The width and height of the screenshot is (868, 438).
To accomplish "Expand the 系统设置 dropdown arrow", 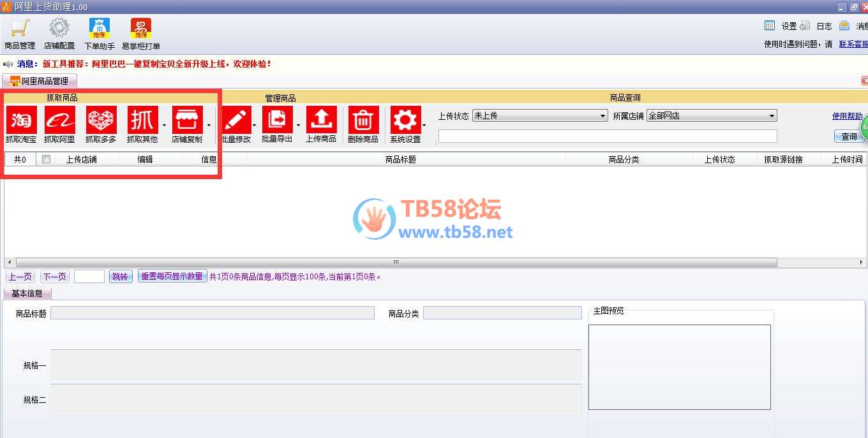I will [424, 125].
